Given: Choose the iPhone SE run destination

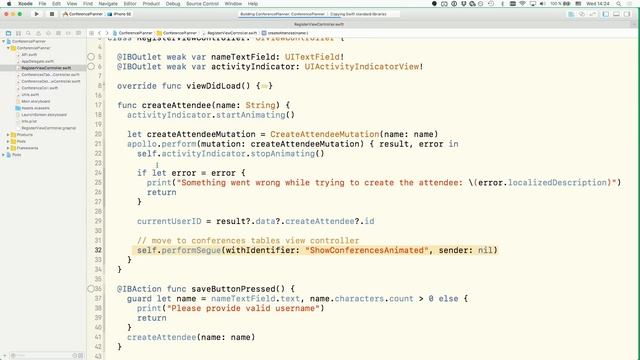Looking at the screenshot, I should tap(120, 14).
